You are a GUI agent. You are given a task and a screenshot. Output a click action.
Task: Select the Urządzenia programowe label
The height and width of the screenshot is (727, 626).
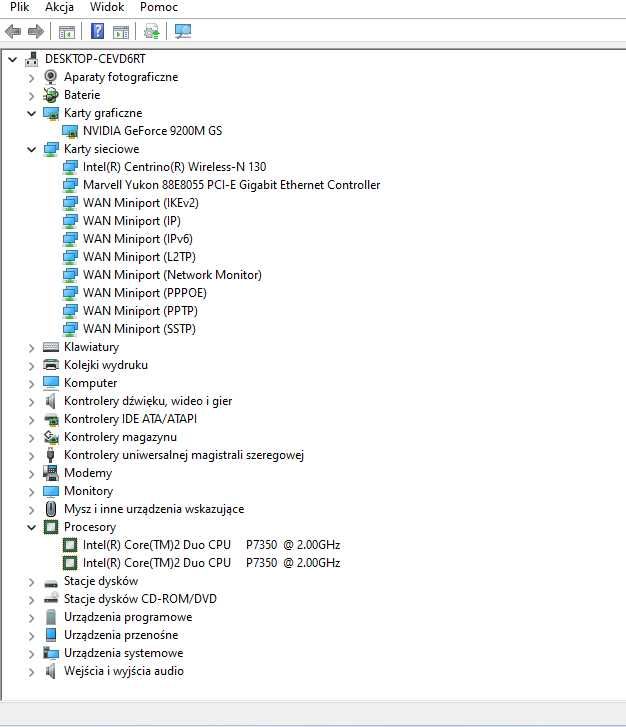coord(128,617)
